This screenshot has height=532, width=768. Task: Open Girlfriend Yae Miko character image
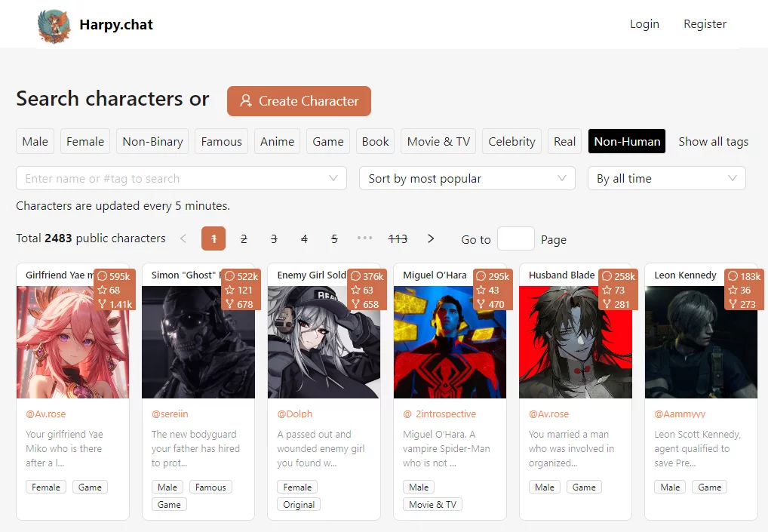pyautogui.click(x=73, y=343)
